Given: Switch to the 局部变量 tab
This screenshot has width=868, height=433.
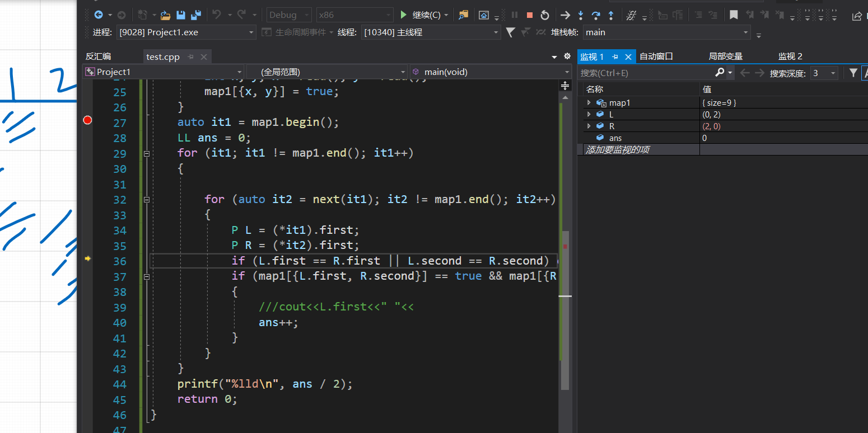Looking at the screenshot, I should tap(725, 57).
